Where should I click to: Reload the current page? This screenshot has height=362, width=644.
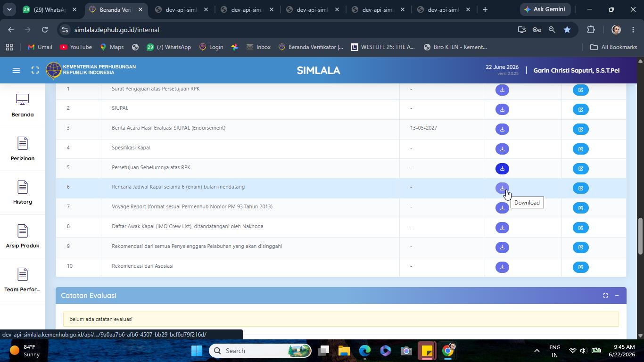(x=45, y=30)
